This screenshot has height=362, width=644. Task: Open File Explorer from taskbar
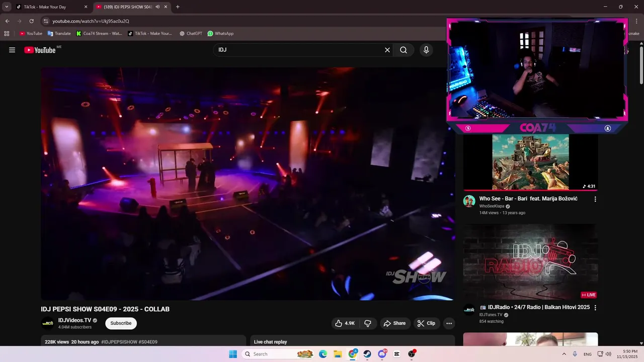coord(338,354)
